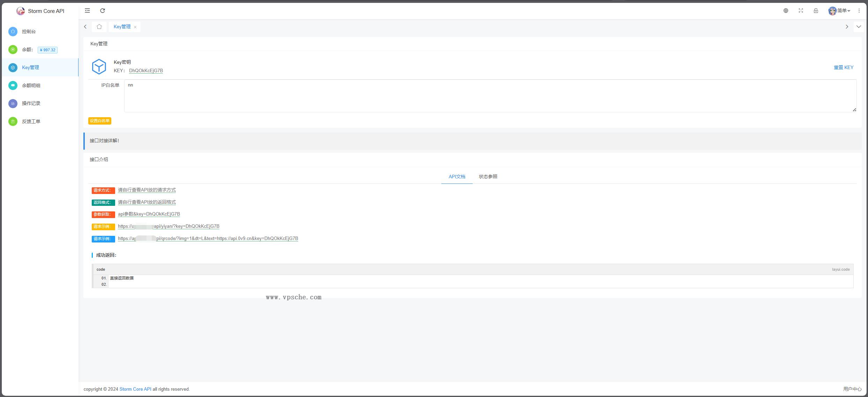Click the forward arrow on tab bar

847,27
